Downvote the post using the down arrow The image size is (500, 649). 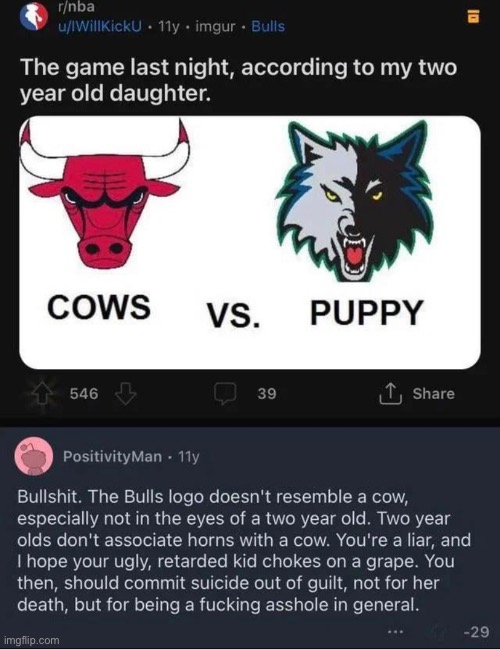[125, 393]
